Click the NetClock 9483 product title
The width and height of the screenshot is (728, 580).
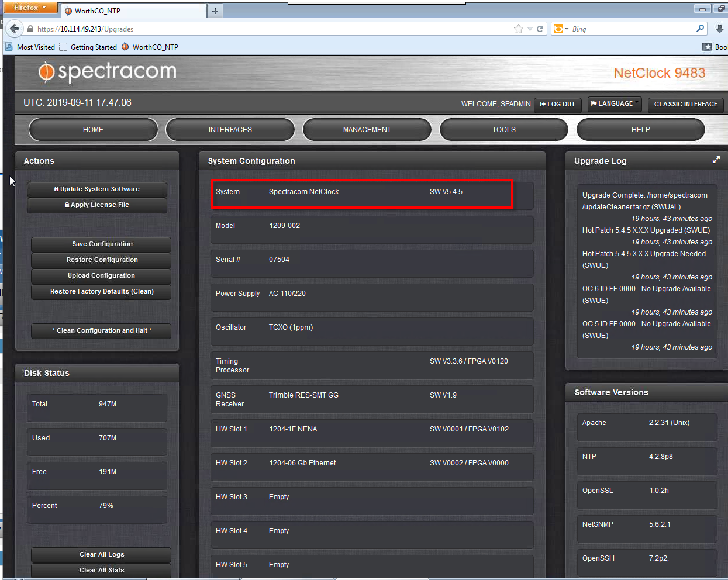click(660, 73)
